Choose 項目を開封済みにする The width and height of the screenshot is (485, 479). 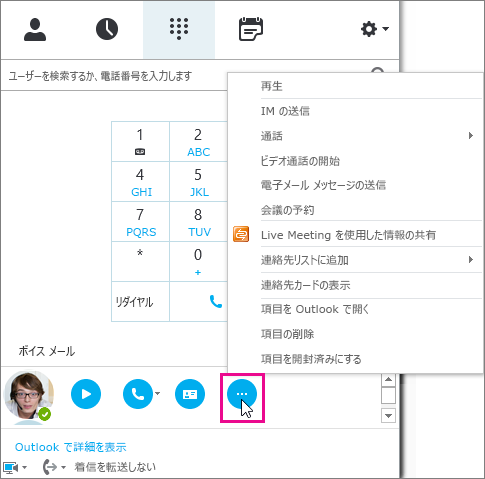coord(356,359)
